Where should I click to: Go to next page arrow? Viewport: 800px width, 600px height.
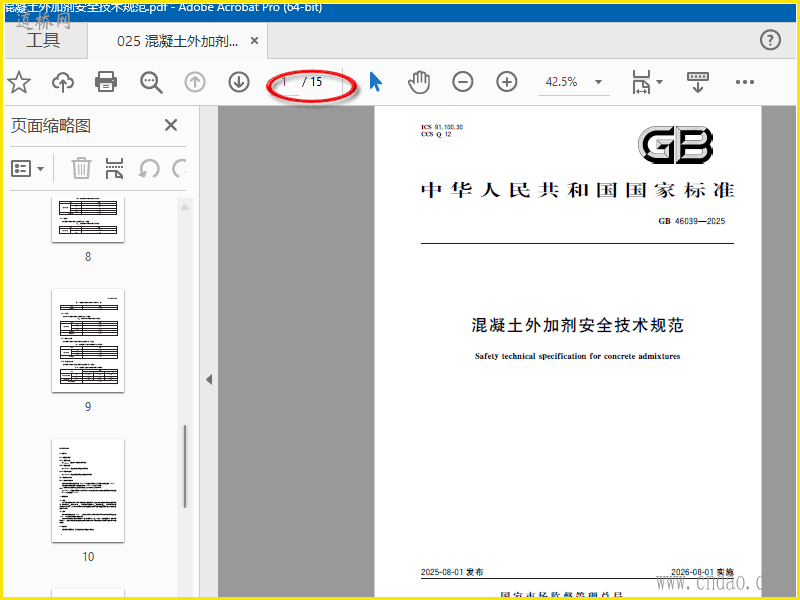(239, 82)
